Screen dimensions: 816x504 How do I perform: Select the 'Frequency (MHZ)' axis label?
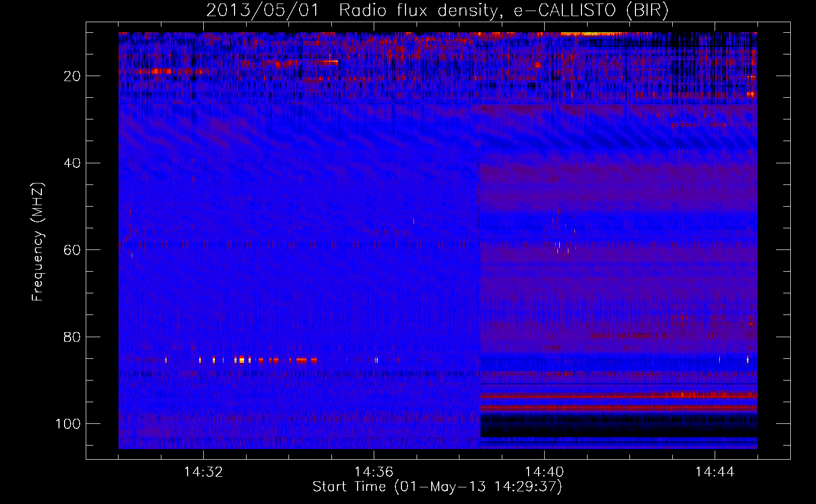click(x=38, y=242)
